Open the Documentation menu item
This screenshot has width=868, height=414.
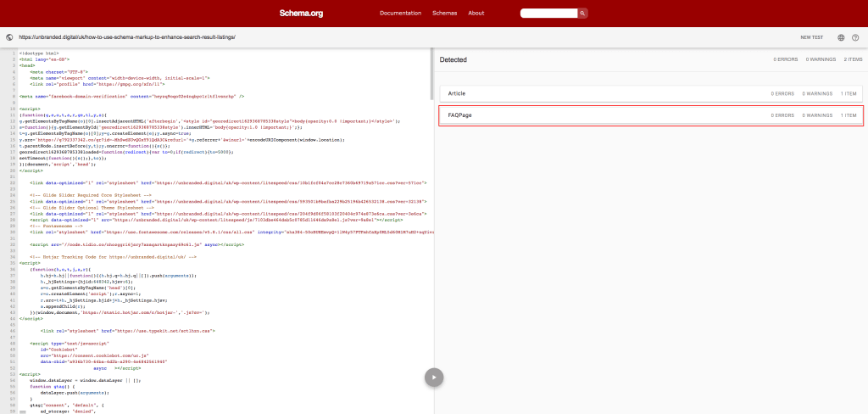click(x=400, y=13)
